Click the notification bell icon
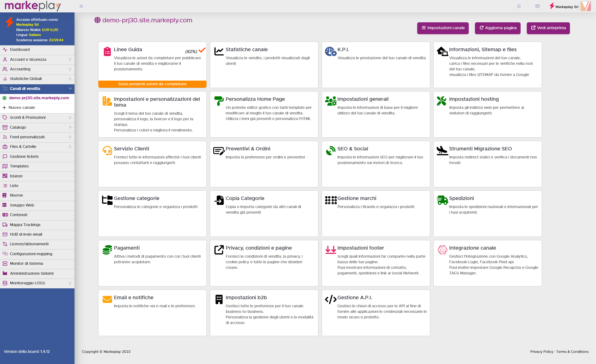 pos(519,6)
